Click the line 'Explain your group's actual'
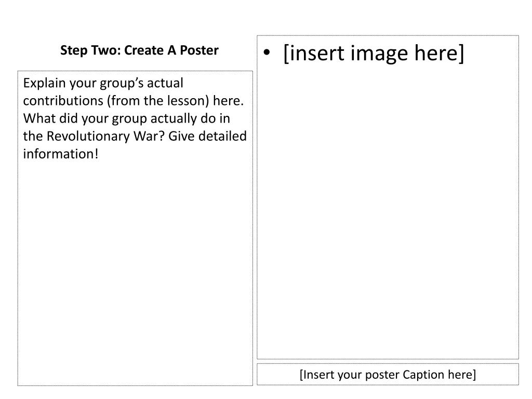This screenshot has height=399, width=532. 103,84
